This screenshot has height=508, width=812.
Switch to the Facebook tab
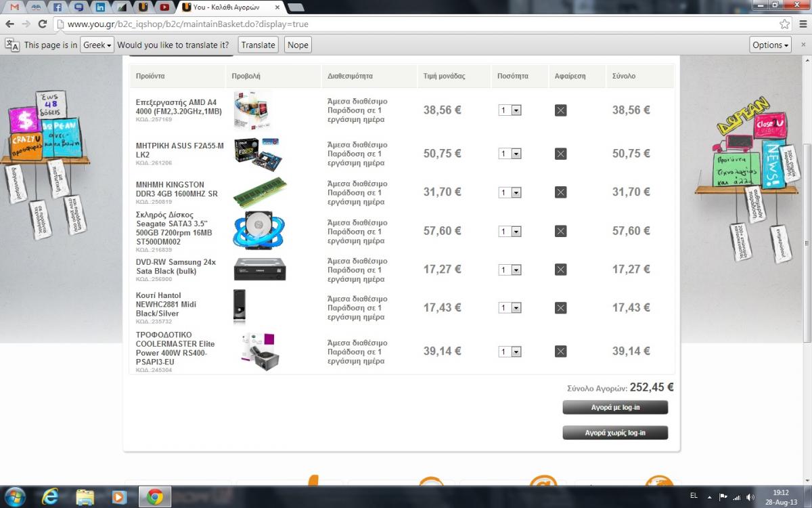pos(58,7)
